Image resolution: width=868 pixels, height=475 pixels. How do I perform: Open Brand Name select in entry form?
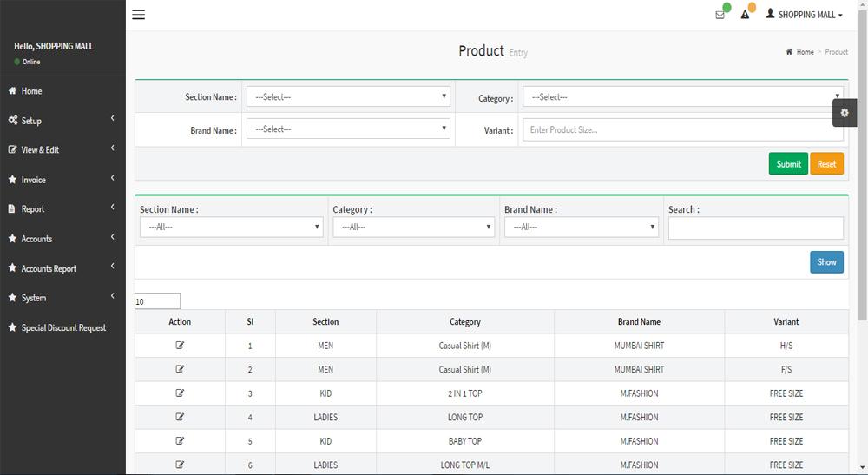[348, 129]
